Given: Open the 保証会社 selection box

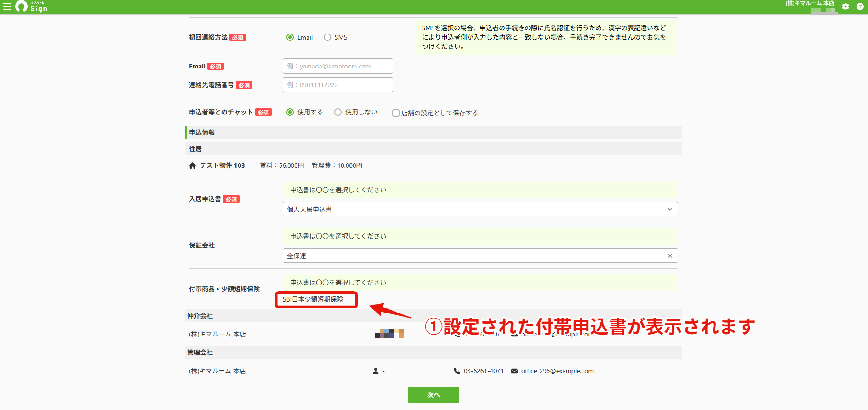Looking at the screenshot, I should pyautogui.click(x=480, y=256).
